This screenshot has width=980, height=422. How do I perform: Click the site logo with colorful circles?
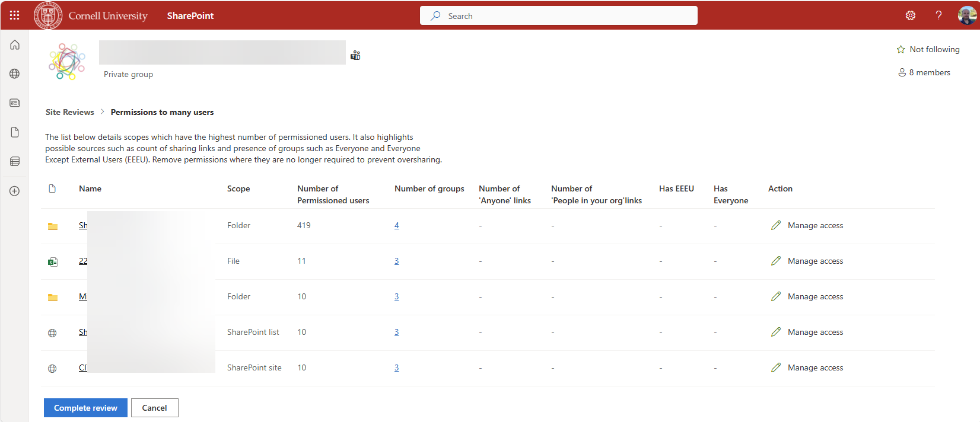pyautogui.click(x=67, y=61)
